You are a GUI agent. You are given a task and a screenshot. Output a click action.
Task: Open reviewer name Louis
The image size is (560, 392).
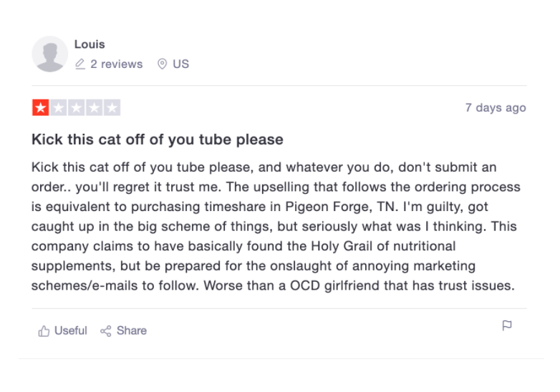(90, 44)
